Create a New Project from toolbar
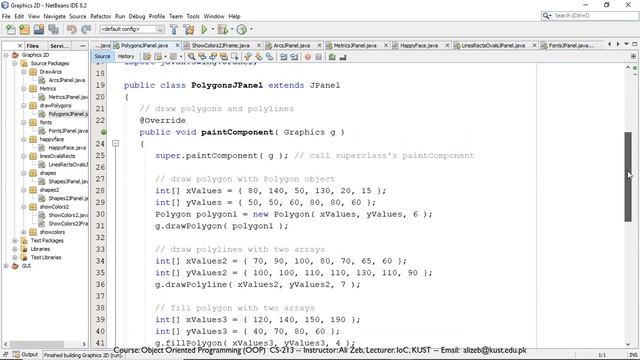The image size is (640, 360). 24,29
